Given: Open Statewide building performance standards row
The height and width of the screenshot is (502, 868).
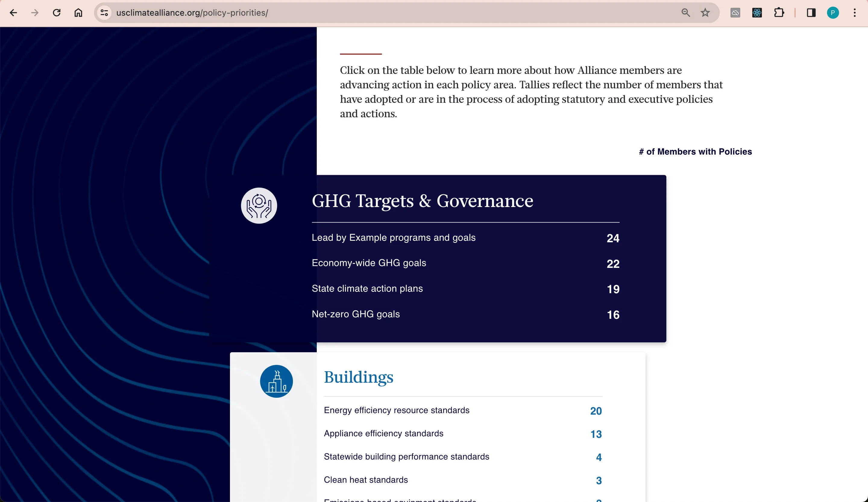Looking at the screenshot, I should point(463,457).
